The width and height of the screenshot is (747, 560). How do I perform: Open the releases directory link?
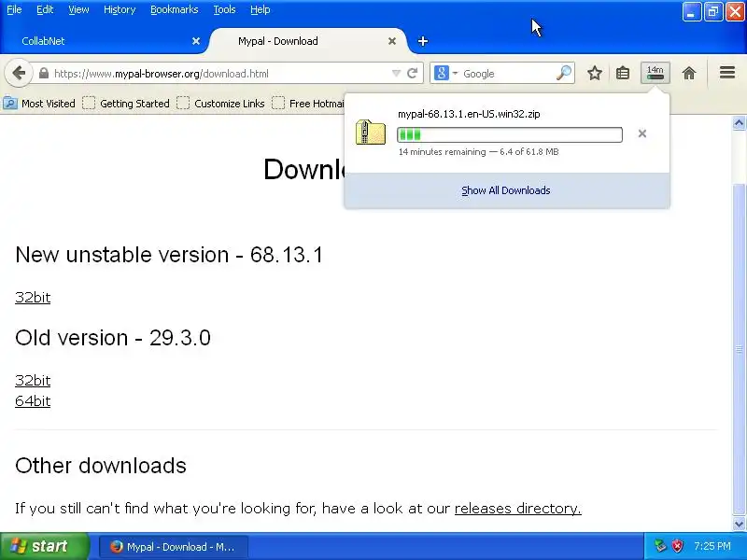pyautogui.click(x=518, y=508)
